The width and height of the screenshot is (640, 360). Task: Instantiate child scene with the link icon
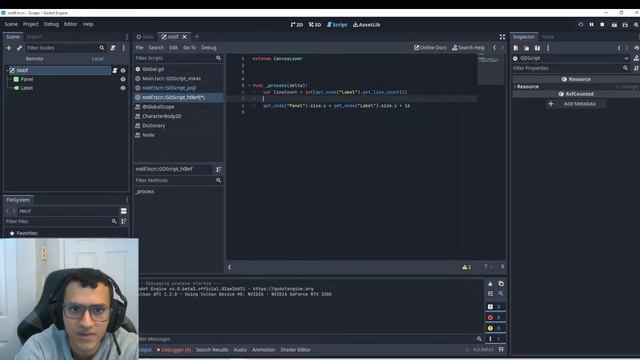coord(19,48)
